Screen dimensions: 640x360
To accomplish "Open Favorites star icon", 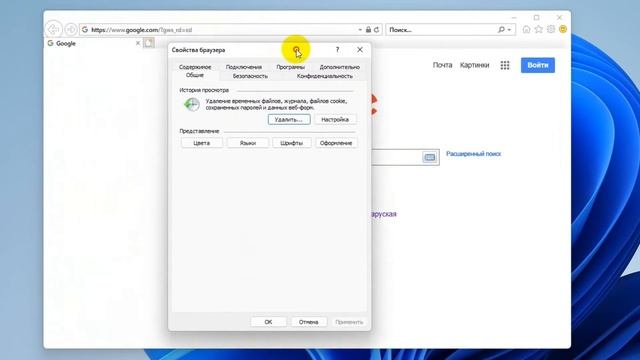I will [x=539, y=29].
